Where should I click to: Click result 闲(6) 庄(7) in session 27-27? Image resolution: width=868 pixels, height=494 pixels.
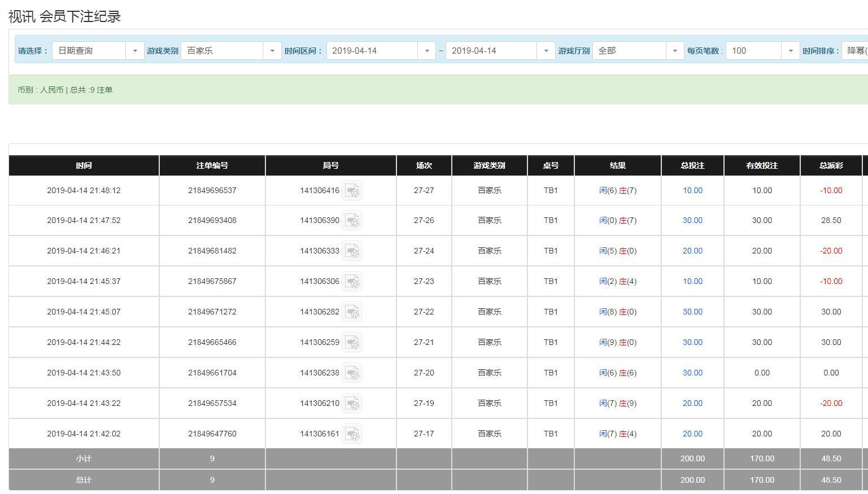618,190
